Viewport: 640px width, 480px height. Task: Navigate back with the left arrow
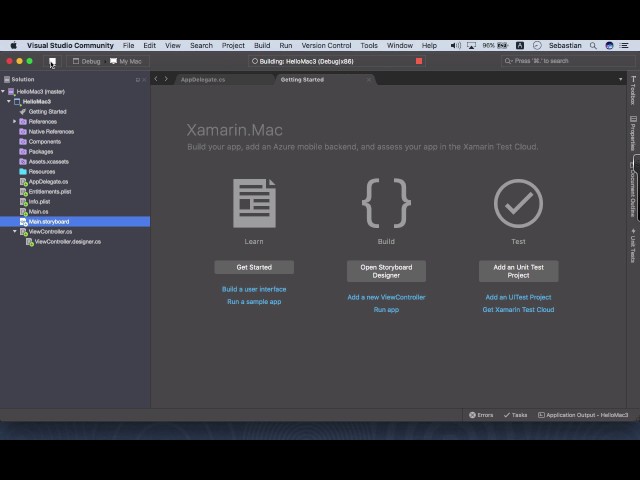156,79
